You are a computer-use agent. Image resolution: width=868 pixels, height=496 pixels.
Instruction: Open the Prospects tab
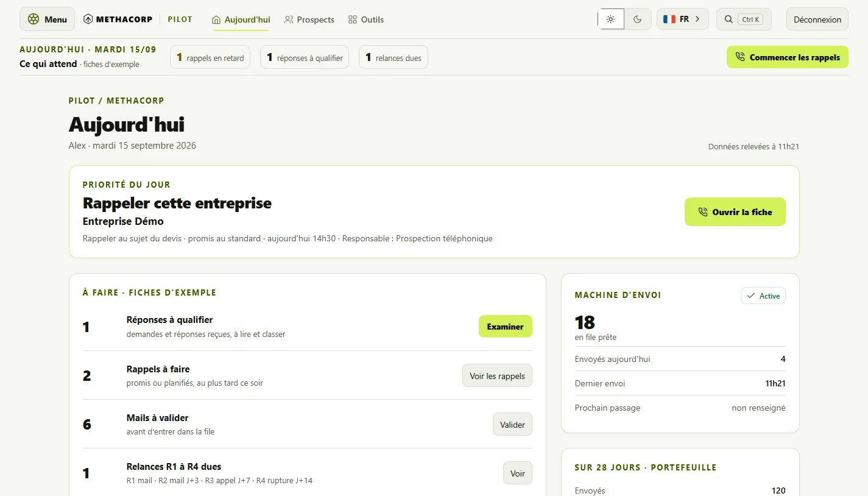(309, 19)
